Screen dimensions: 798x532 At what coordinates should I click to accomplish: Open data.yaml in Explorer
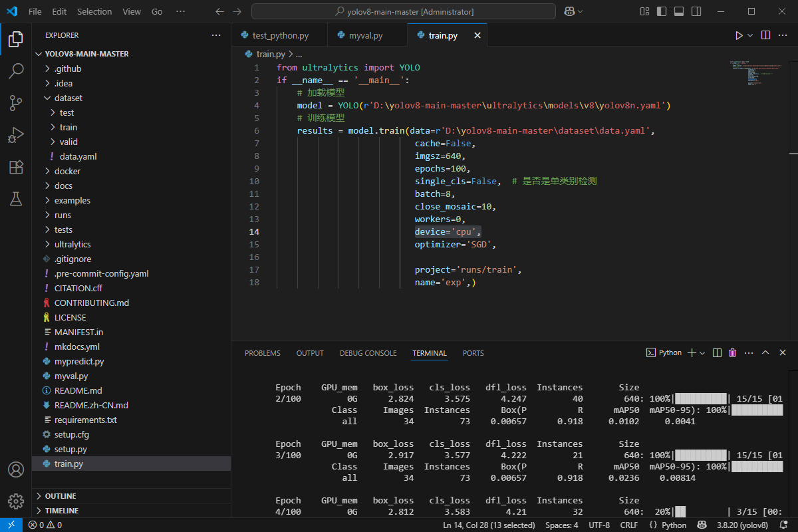tap(78, 156)
